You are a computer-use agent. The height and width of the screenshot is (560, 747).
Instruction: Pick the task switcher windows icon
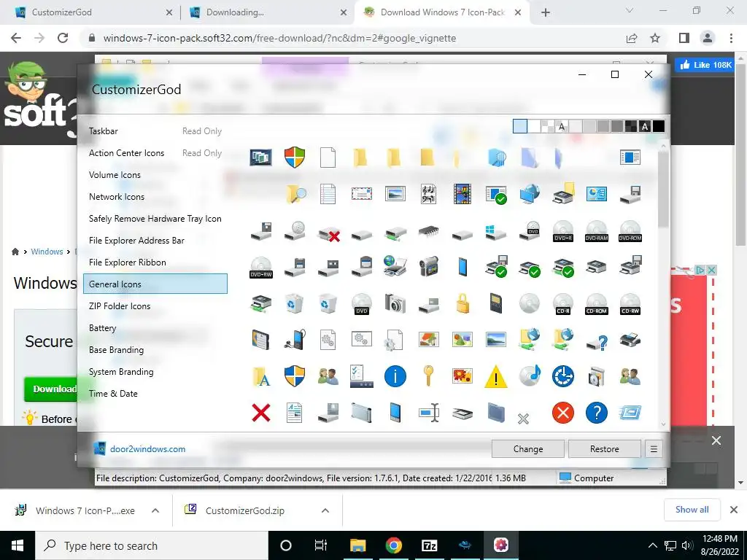pyautogui.click(x=260, y=157)
